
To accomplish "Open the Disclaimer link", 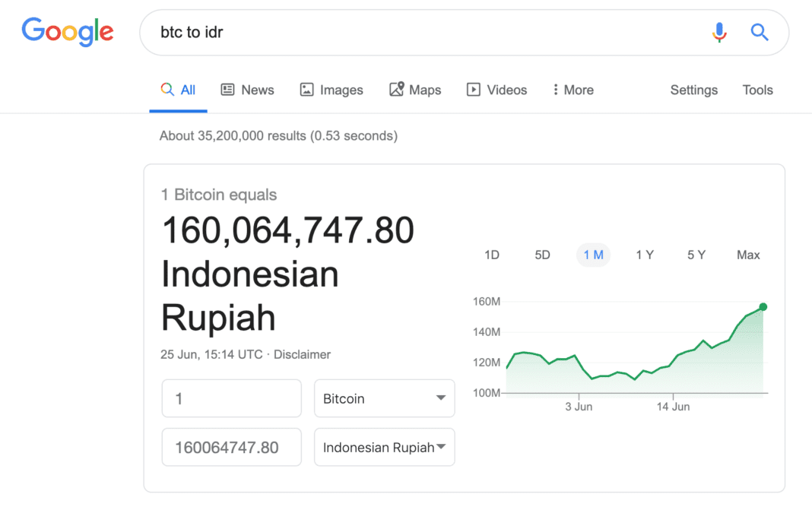I will (x=302, y=354).
